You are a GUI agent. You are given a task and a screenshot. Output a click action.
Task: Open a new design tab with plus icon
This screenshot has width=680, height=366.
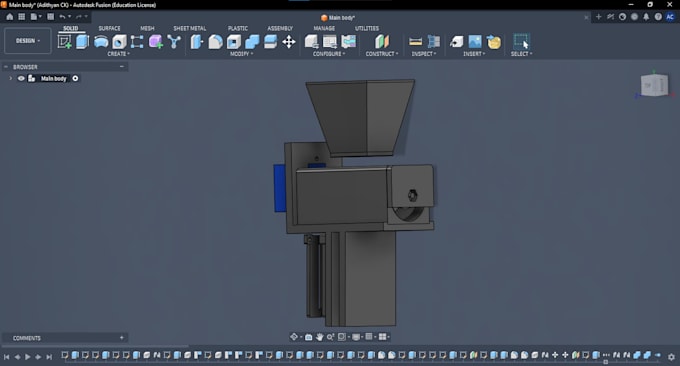point(598,17)
